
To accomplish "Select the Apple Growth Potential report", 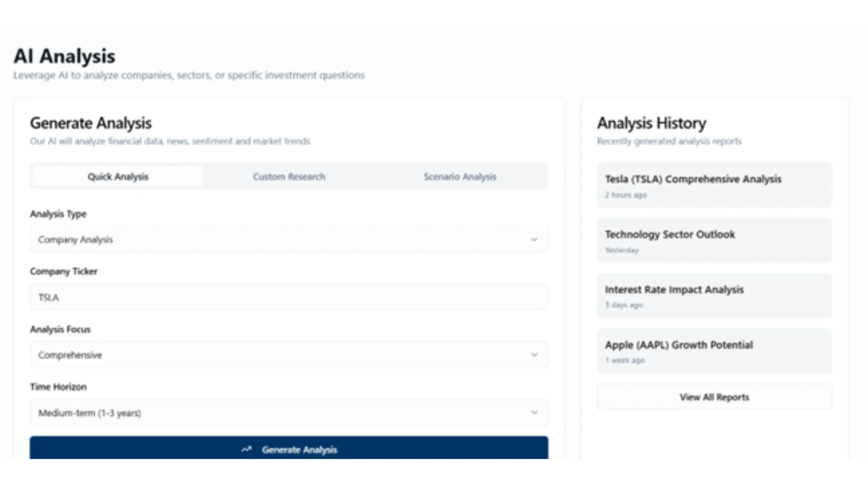I will [713, 351].
